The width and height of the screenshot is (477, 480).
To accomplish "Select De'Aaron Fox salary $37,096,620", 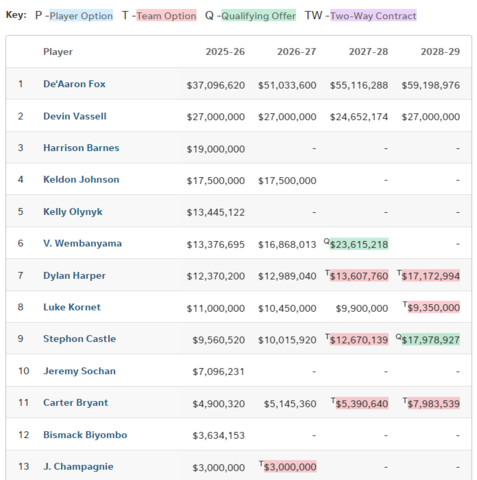I will click(216, 85).
